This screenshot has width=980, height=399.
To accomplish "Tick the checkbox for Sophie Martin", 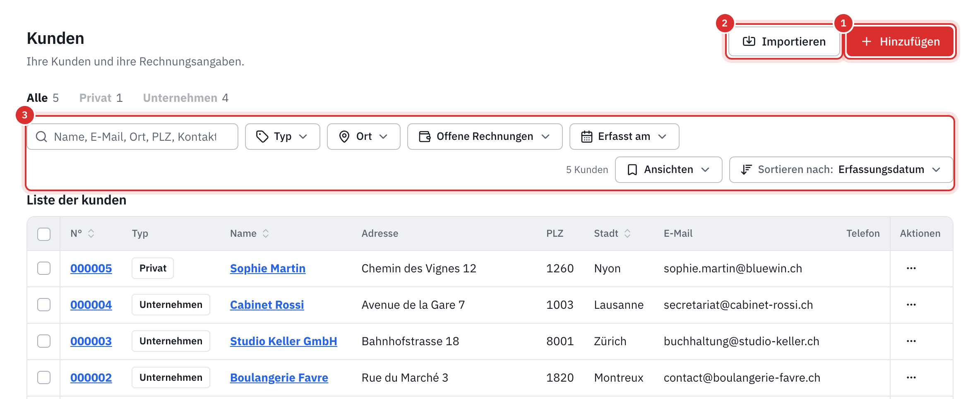I will [44, 268].
